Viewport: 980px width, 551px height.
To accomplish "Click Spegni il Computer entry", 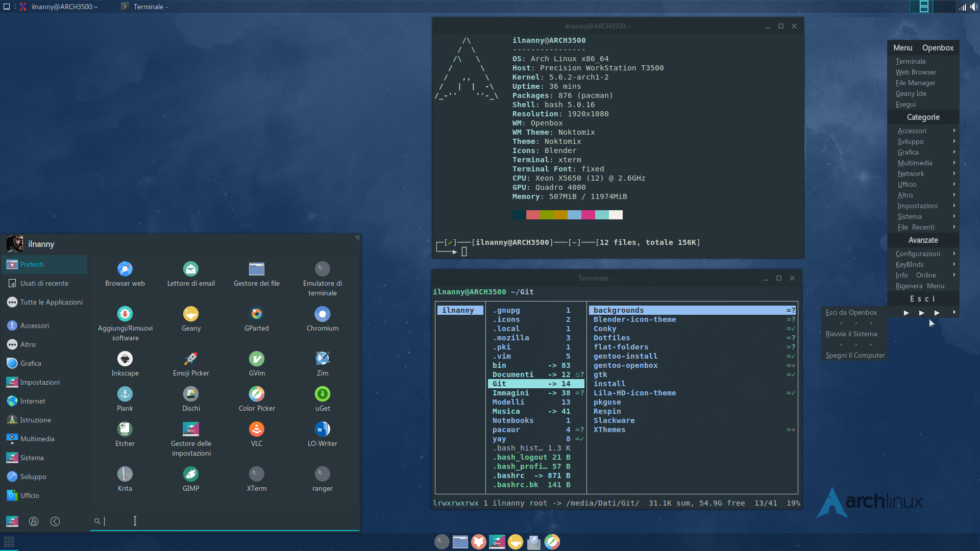I will [x=855, y=355].
